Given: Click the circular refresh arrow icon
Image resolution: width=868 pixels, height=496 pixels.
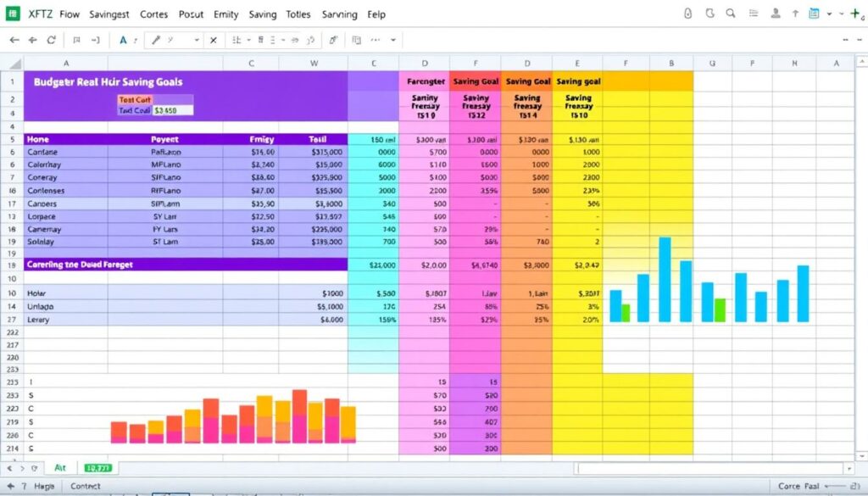Looking at the screenshot, I should 52,40.
